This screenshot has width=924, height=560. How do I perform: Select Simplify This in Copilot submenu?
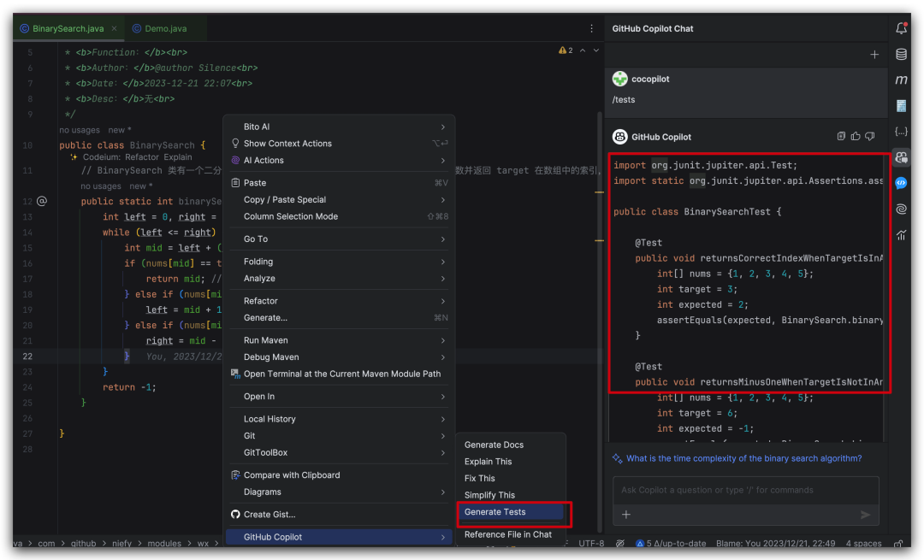[511, 495]
